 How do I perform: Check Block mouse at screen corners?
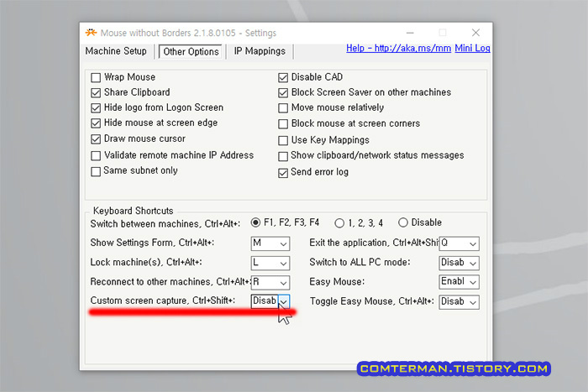pyautogui.click(x=283, y=123)
